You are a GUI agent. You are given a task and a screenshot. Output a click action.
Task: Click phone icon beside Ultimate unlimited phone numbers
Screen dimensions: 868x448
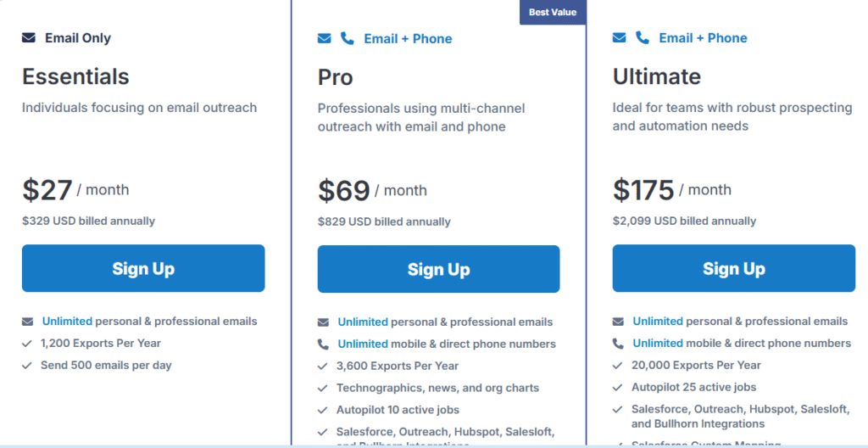618,344
